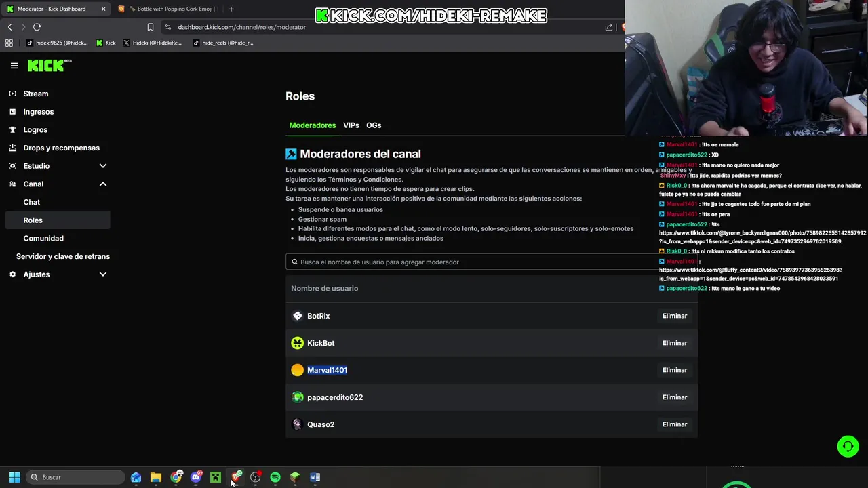868x488 pixels.
Task: Open the browser apps grid icon
Action: (9, 43)
